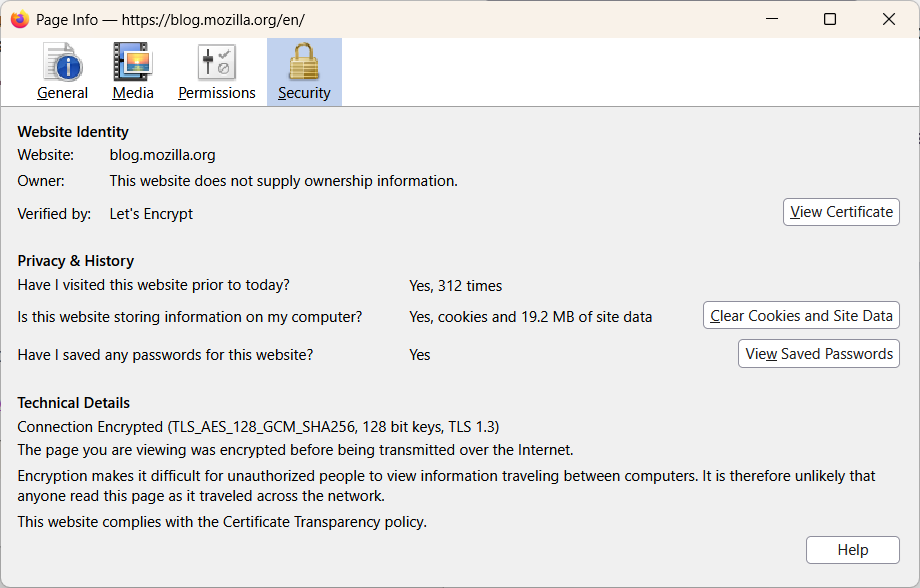Click the Connection Encrypted TLS details line
Screen dimensions: 920x588
(x=258, y=427)
